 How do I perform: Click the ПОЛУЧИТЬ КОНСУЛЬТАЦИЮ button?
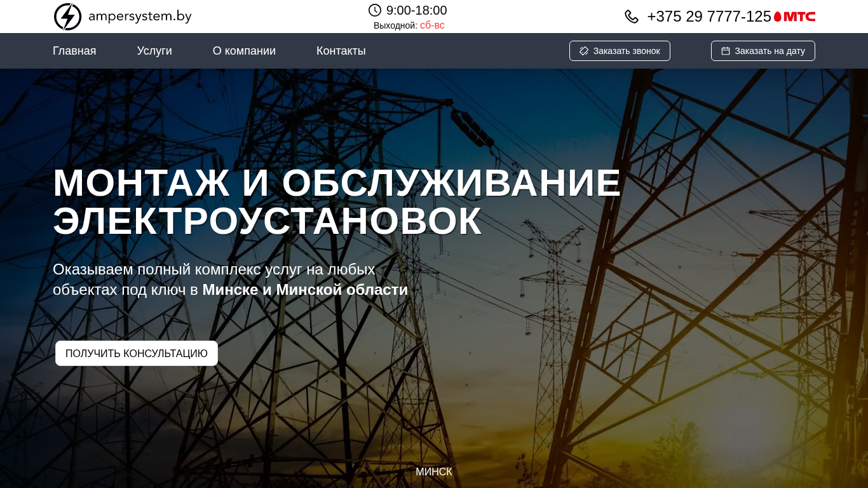pyautogui.click(x=137, y=353)
